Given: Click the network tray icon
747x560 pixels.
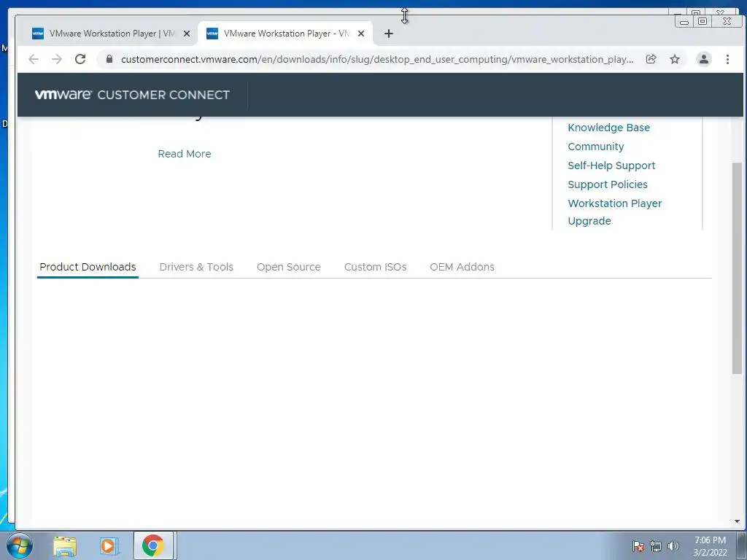Looking at the screenshot, I should point(656,546).
